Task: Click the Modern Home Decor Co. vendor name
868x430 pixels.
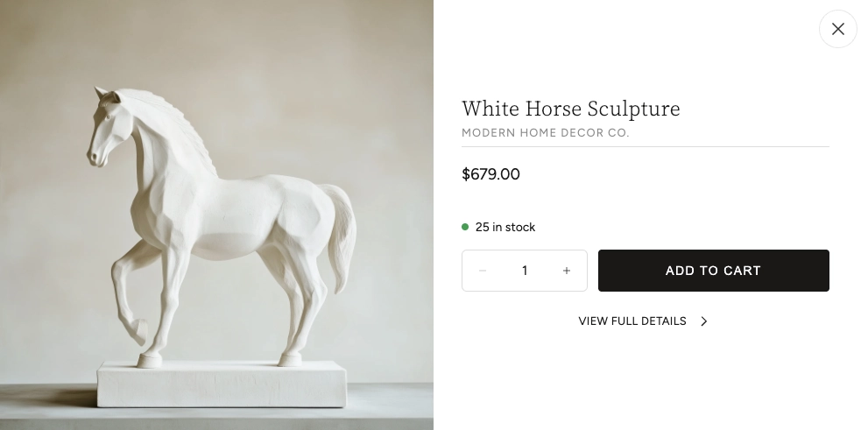Action: pos(546,133)
